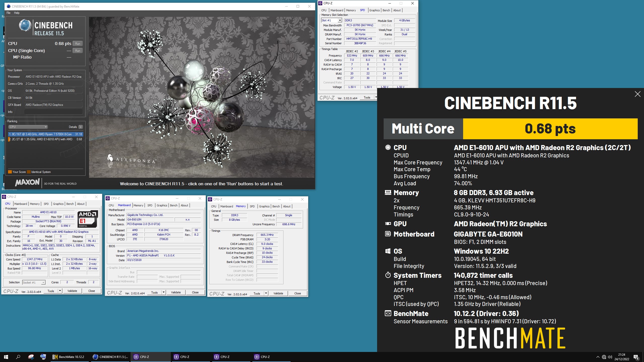Show hidden system tray icons

coord(598,357)
